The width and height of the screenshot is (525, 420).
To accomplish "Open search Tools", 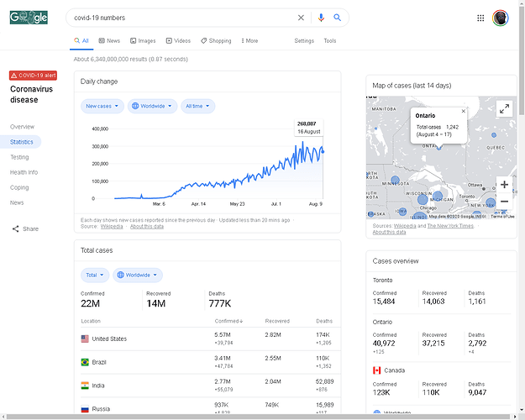I will click(330, 41).
